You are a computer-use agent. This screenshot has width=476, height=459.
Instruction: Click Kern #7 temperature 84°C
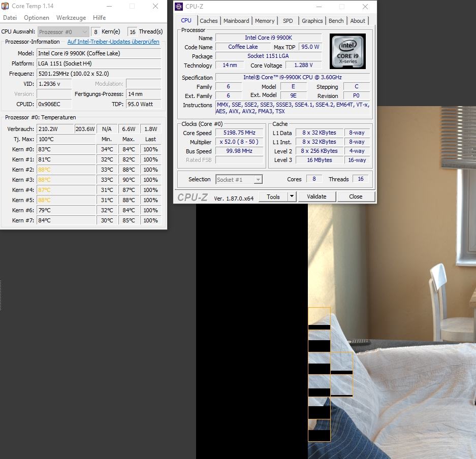(x=66, y=220)
